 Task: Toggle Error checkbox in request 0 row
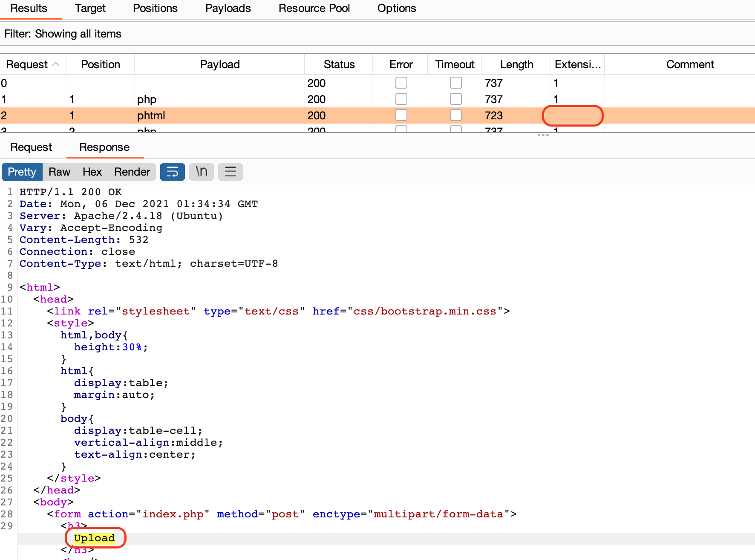[401, 83]
